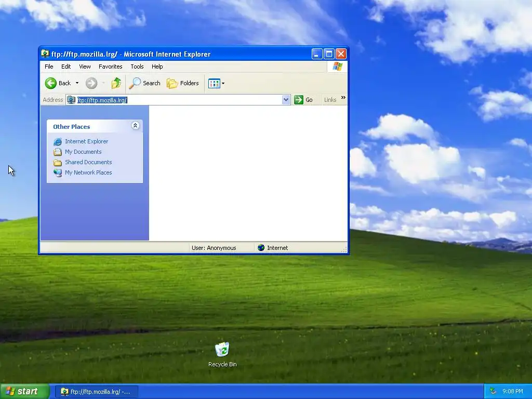Open the Windows Start button
This screenshot has width=532, height=399.
coord(24,392)
